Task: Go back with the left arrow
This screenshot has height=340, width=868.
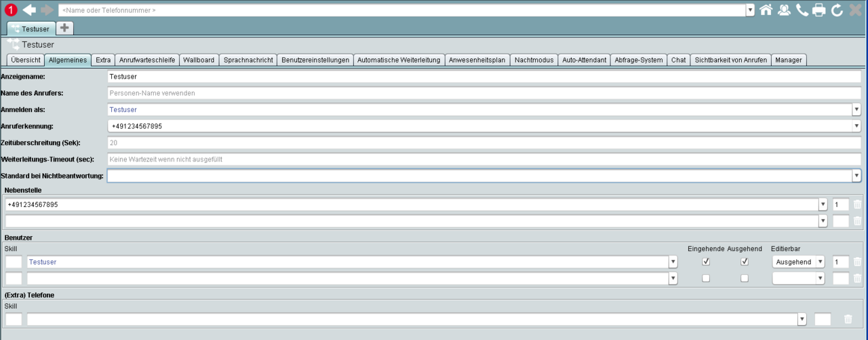Action: pyautogui.click(x=29, y=10)
